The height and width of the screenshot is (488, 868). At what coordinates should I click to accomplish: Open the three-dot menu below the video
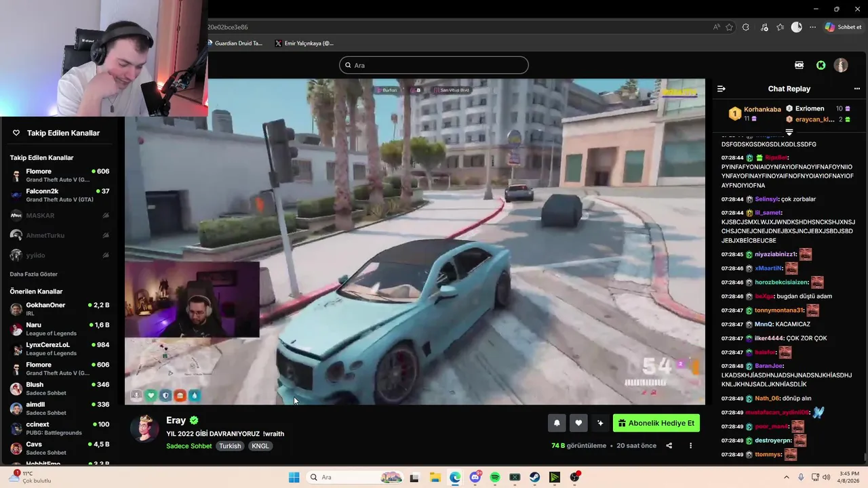(x=690, y=445)
